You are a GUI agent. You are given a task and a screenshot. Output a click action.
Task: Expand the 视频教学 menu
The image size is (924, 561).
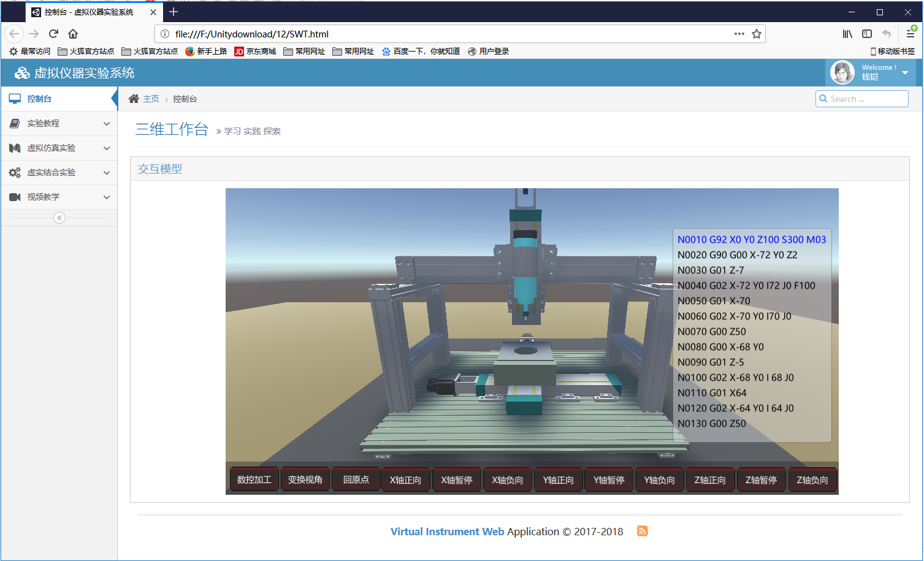tap(59, 197)
